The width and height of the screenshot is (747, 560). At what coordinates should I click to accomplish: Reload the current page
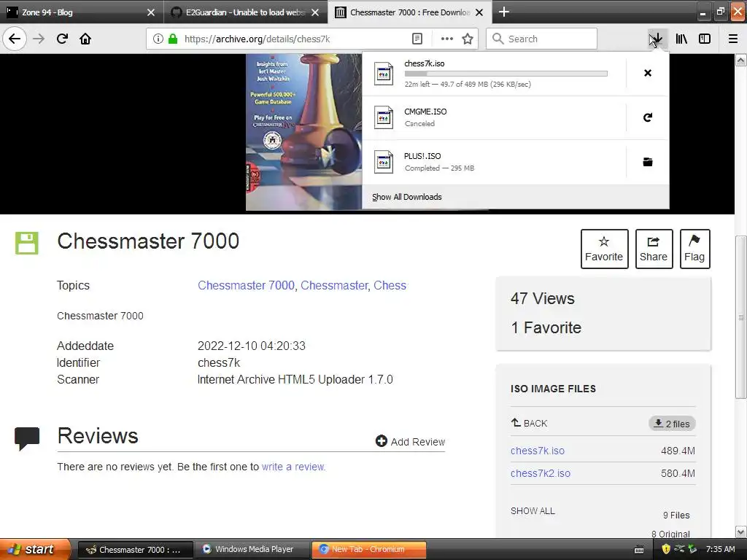[62, 39]
